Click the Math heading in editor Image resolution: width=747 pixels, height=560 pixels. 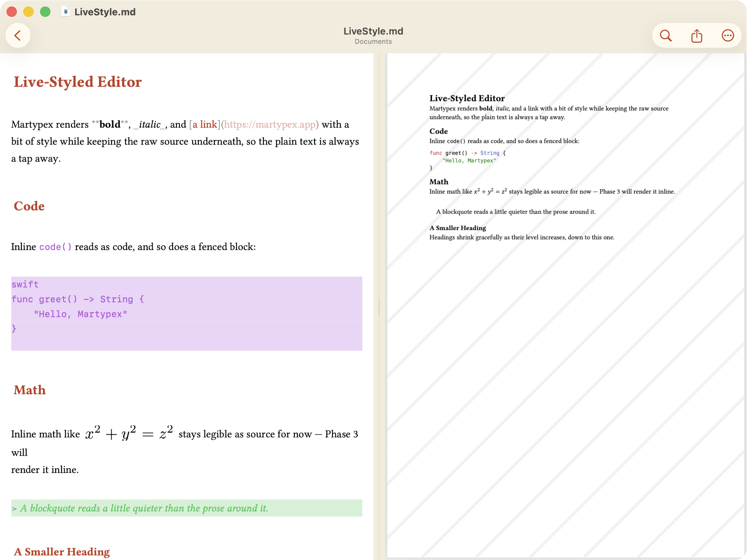[x=30, y=390]
